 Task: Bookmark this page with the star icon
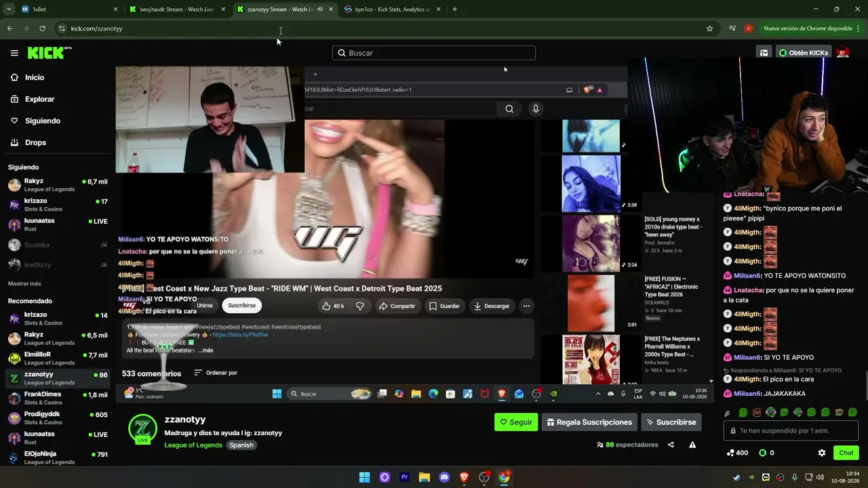709,28
